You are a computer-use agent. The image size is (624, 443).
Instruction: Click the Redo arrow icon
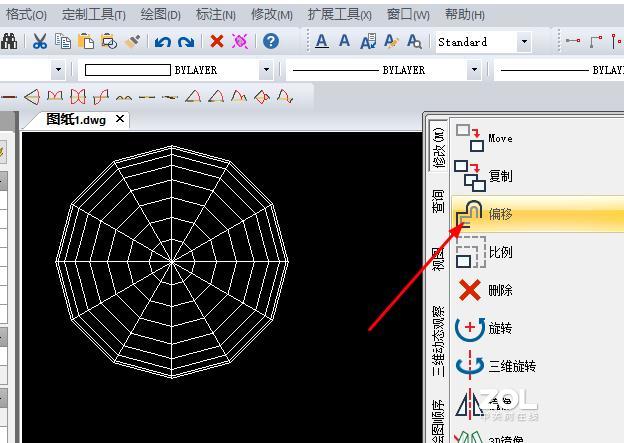pyautogui.click(x=186, y=41)
